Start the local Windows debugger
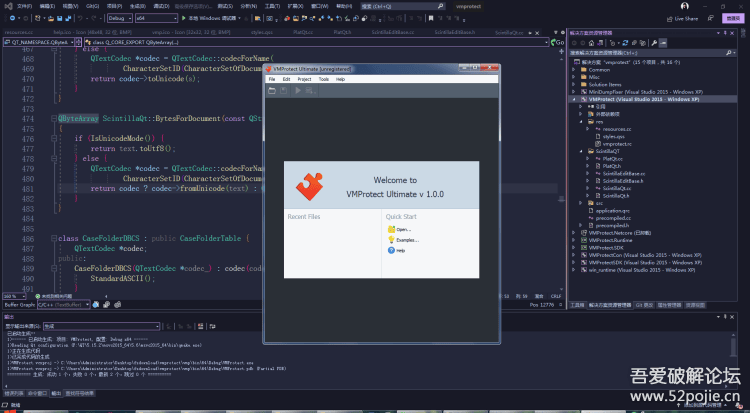Image resolution: width=750 pixels, height=413 pixels. [x=210, y=18]
